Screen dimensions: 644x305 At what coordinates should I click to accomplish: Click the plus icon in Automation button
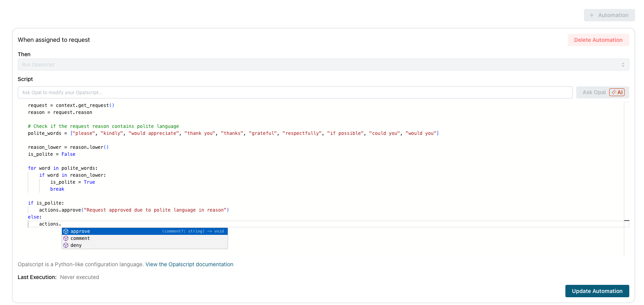point(592,15)
